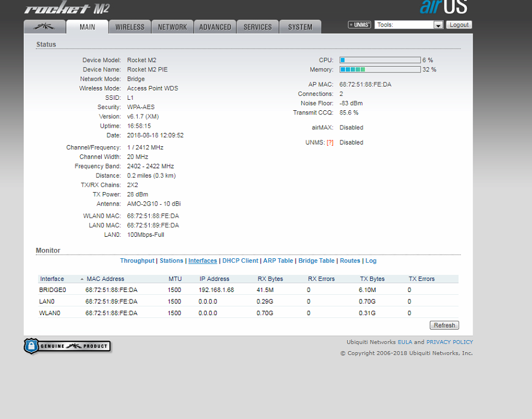Click the 41.5M RX Bytes value
Viewport: 532px width, 419px height.
[265, 290]
